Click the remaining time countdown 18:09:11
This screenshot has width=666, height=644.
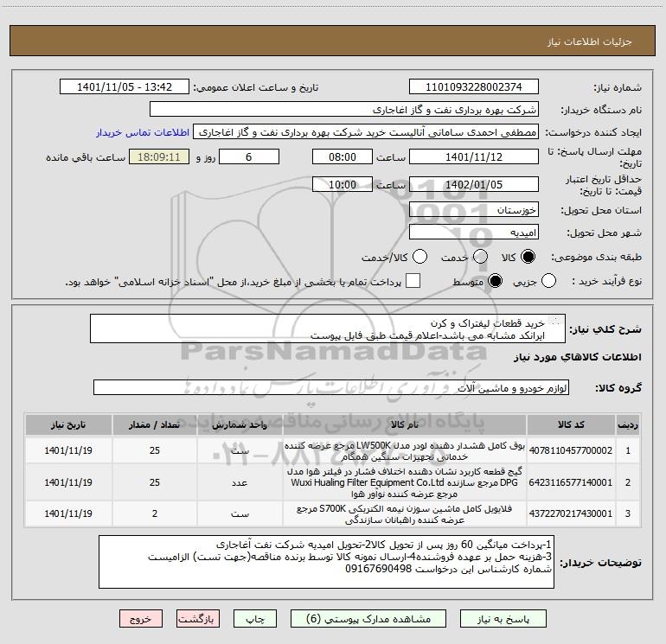pyautogui.click(x=159, y=157)
